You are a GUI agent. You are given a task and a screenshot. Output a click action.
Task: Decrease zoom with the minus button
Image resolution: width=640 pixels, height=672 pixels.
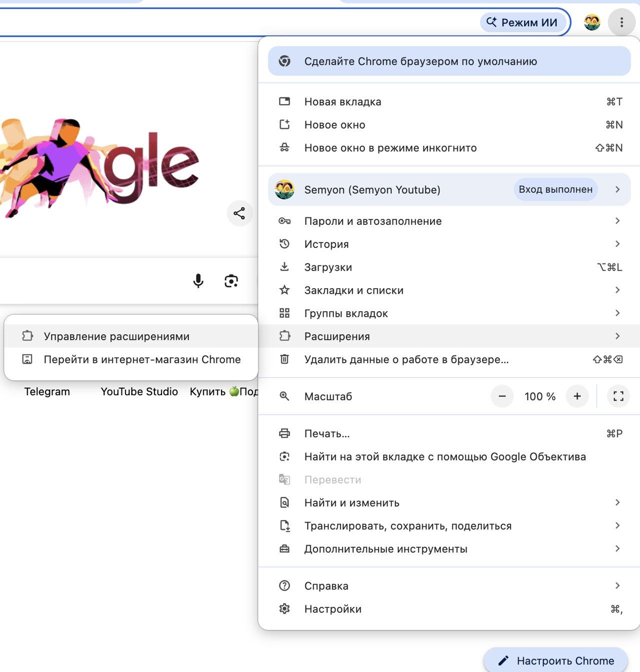[502, 396]
